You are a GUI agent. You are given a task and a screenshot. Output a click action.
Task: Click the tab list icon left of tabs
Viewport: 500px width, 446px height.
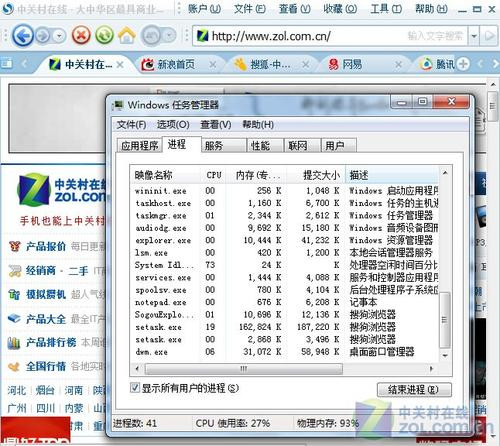tap(7, 63)
